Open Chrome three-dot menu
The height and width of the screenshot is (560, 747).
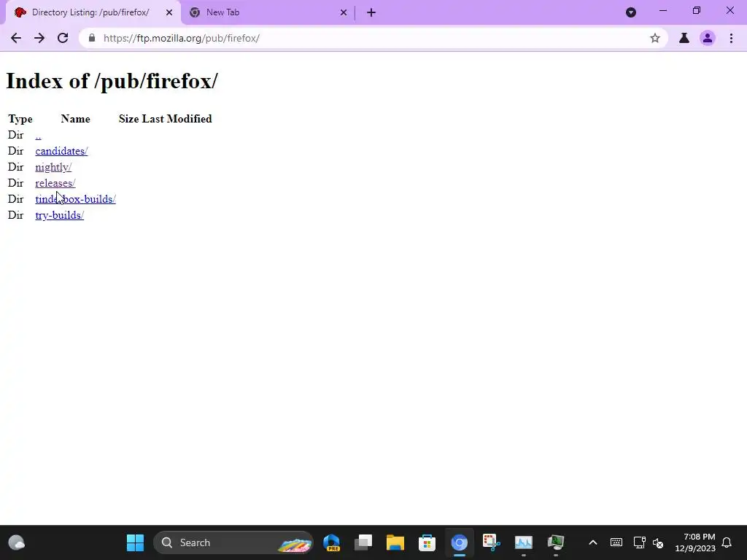click(731, 38)
